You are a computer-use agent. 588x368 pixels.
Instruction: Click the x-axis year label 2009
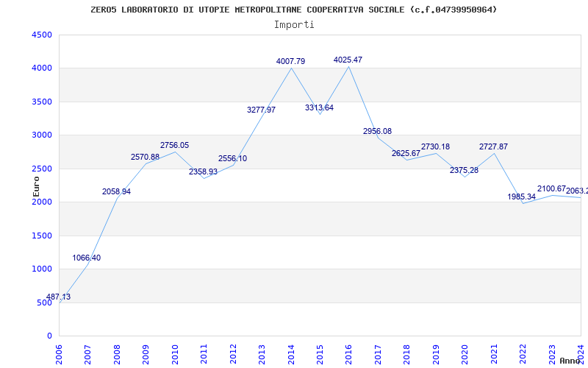146,354
